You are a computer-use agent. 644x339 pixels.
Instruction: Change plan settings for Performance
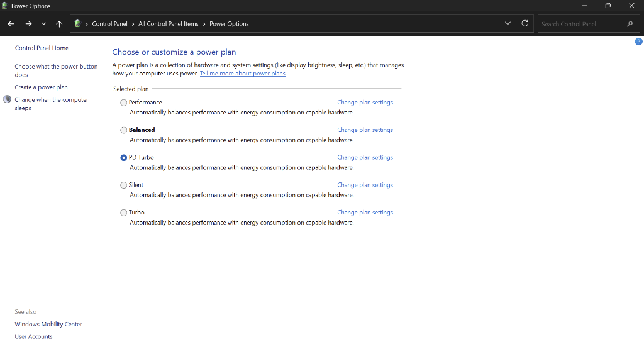pyautogui.click(x=365, y=103)
